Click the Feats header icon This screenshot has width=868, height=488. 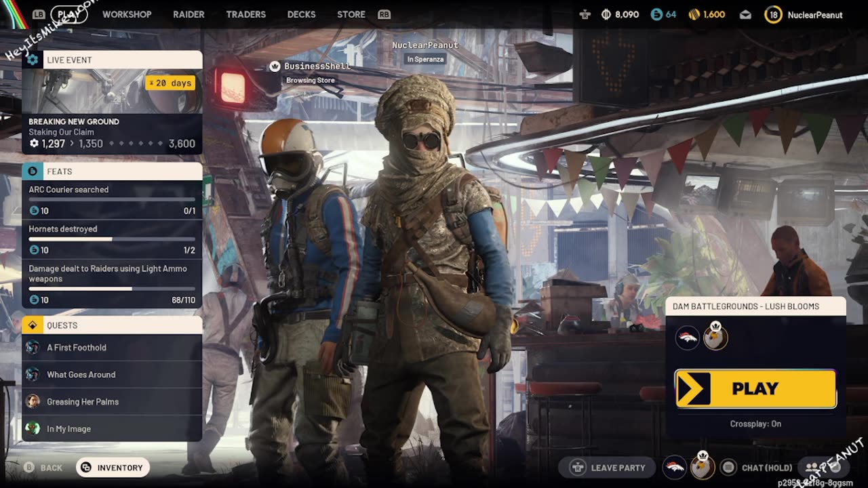coord(32,171)
